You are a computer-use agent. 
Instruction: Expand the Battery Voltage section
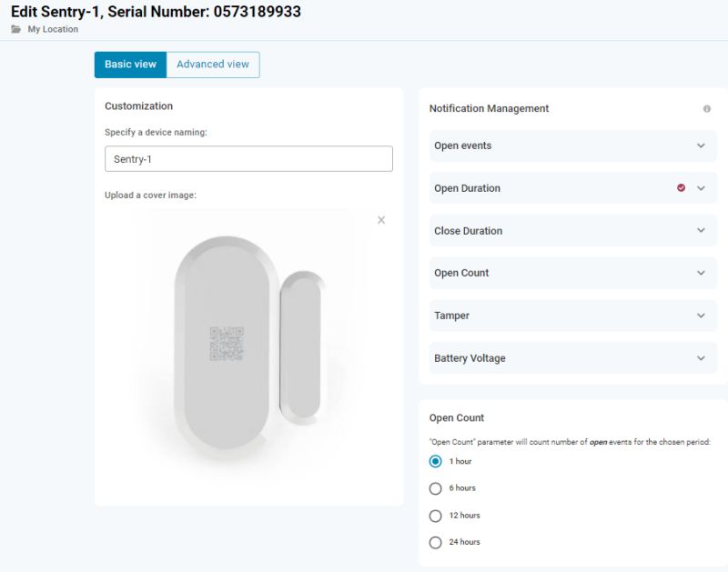point(571,357)
